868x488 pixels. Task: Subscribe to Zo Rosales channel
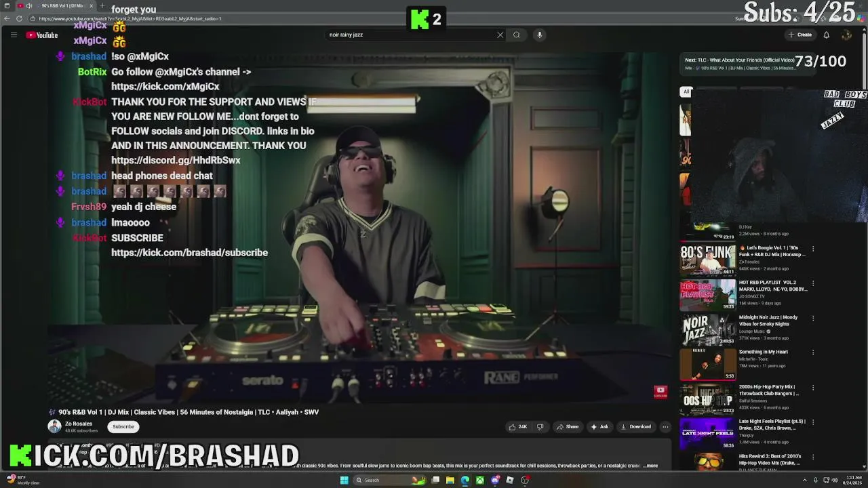pyautogui.click(x=123, y=427)
